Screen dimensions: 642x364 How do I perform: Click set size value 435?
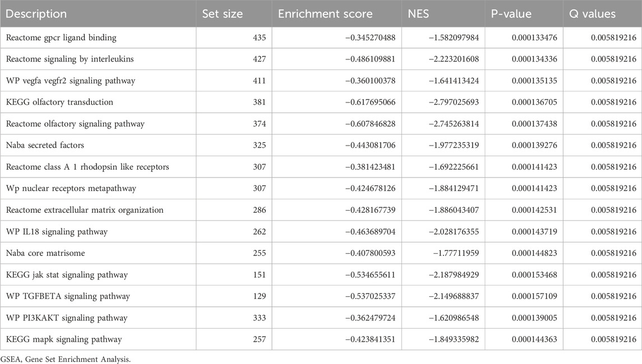[259, 38]
